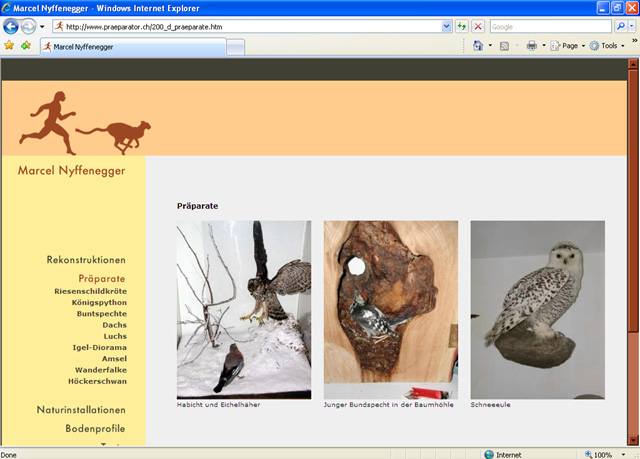Click the Stop loading icon
This screenshot has width=640, height=459.
point(478,26)
